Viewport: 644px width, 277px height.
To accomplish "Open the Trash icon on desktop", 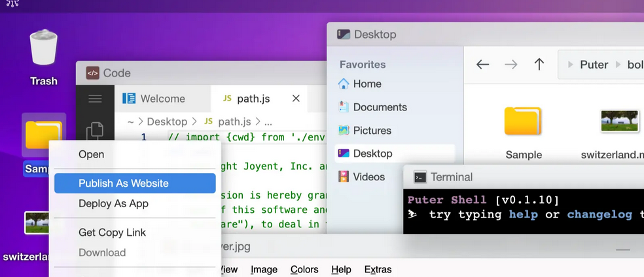I will pyautogui.click(x=44, y=50).
